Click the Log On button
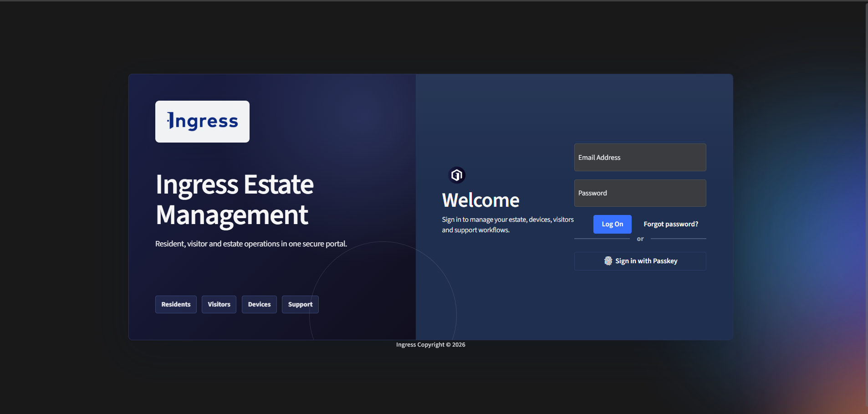The width and height of the screenshot is (868, 414). pyautogui.click(x=612, y=224)
